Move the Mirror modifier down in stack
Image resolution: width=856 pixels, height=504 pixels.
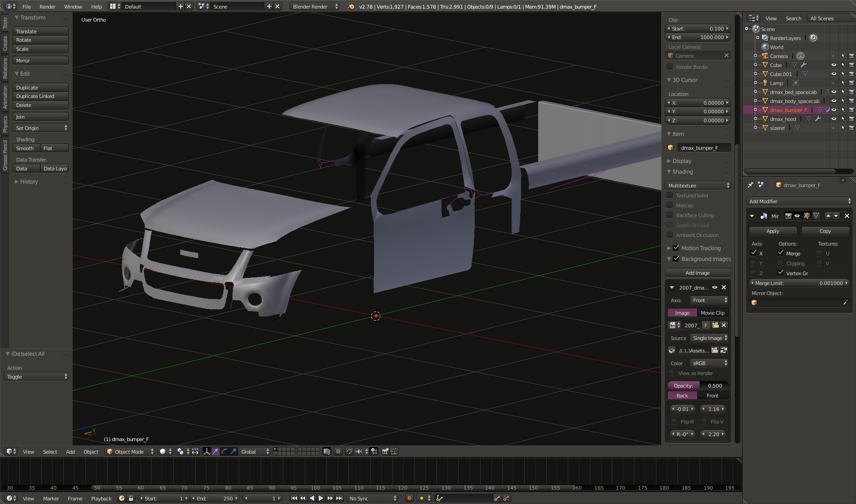pyautogui.click(x=836, y=216)
